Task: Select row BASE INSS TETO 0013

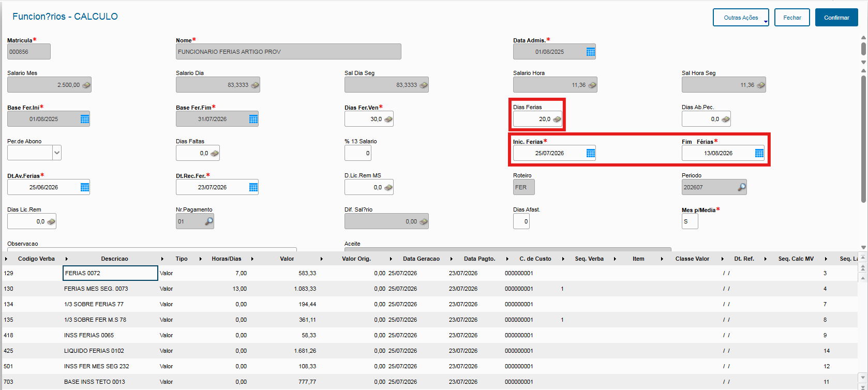Action: tap(429, 382)
